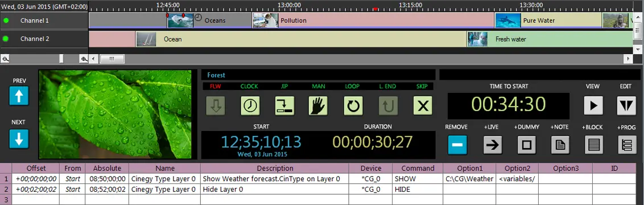Click the EDIT icon button
The width and height of the screenshot is (644, 205).
point(626,105)
